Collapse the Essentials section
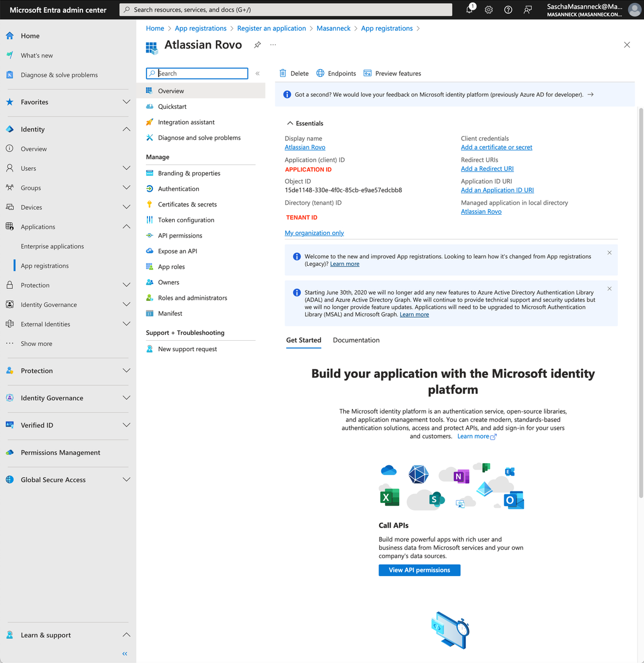644x663 pixels. point(290,123)
